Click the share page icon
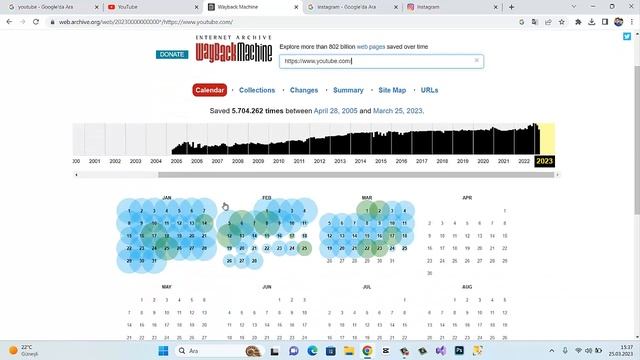The image size is (640, 360). 548,22
